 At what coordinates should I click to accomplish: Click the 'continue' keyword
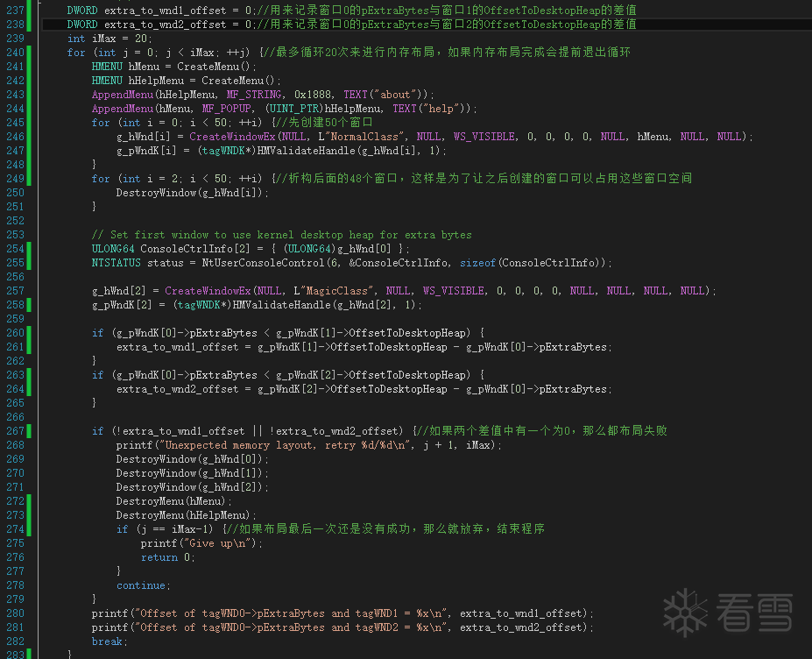coord(141,585)
